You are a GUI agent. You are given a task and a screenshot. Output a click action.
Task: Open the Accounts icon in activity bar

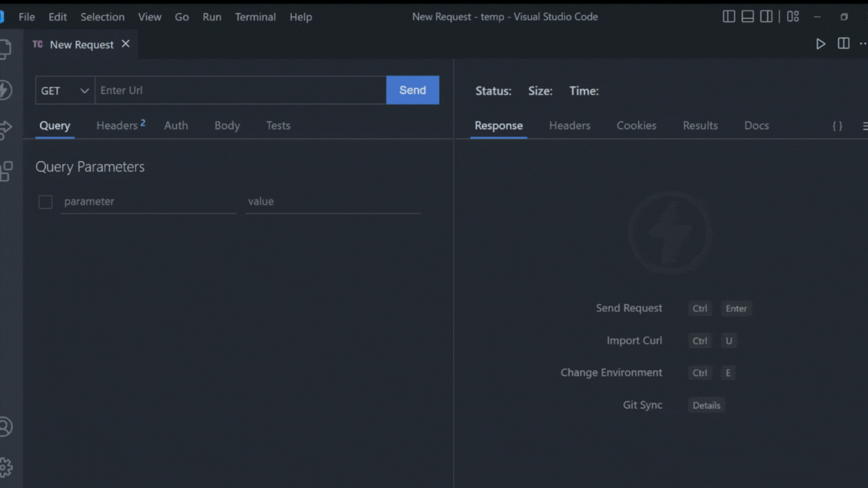pyautogui.click(x=5, y=427)
